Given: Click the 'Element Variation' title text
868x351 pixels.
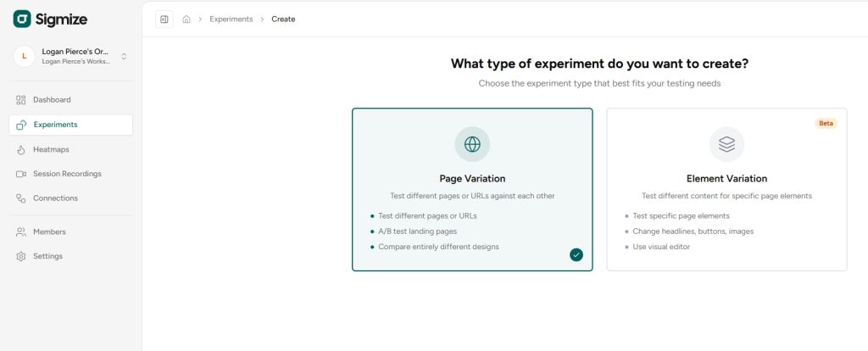Looking at the screenshot, I should 726,179.
